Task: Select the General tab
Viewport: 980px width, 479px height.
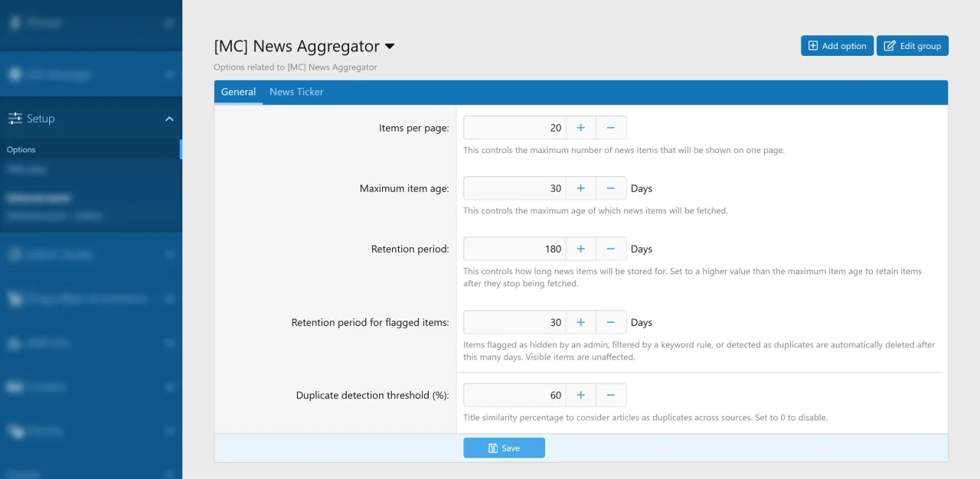Action: (238, 92)
